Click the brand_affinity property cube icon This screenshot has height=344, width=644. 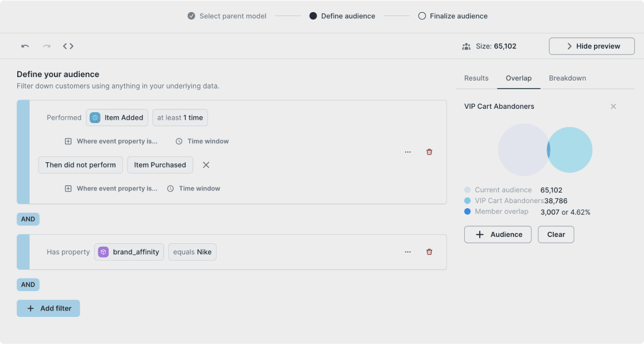[103, 252]
